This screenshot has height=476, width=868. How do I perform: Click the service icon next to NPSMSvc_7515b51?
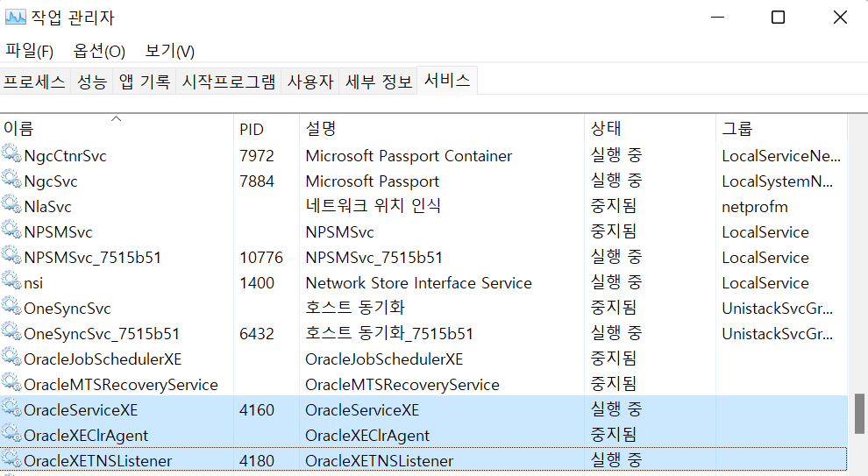click(x=11, y=254)
